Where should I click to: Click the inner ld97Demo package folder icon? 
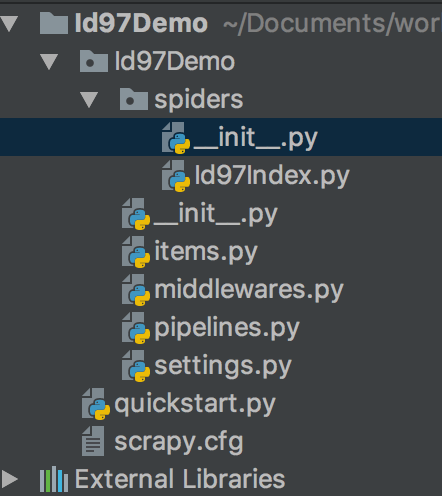[x=94, y=61]
